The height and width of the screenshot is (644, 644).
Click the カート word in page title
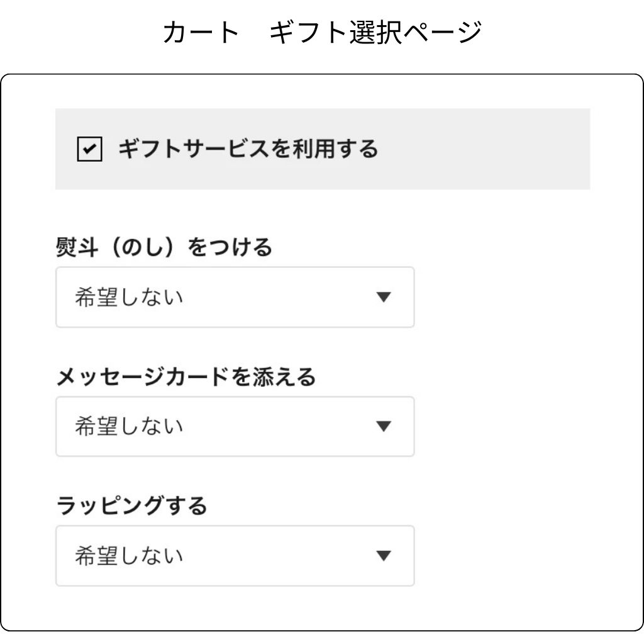(x=201, y=33)
